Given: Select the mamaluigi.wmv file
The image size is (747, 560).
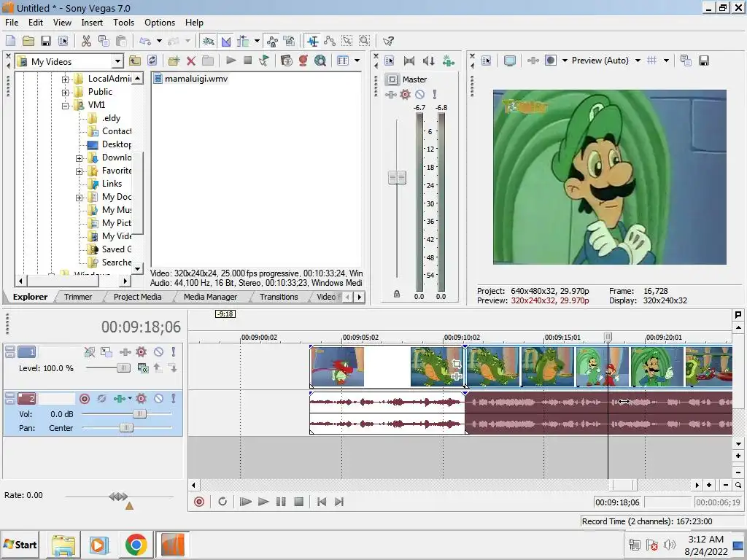Looking at the screenshot, I should [x=191, y=79].
